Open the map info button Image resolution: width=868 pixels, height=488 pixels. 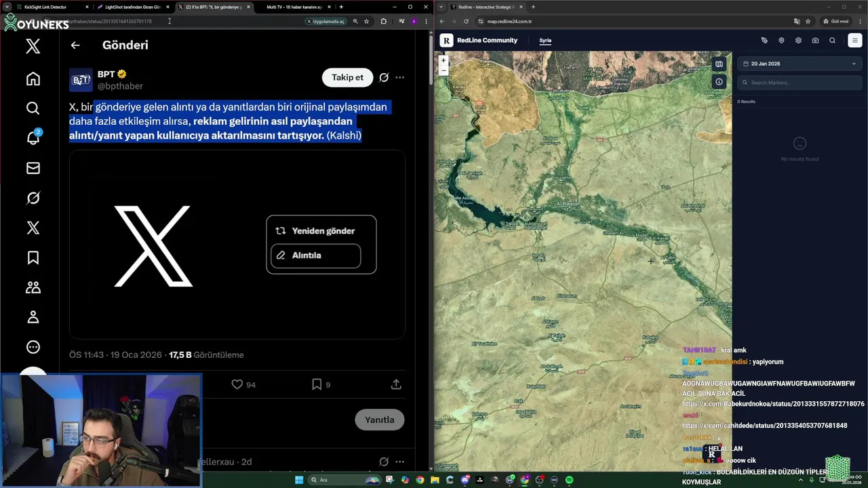[x=719, y=81]
